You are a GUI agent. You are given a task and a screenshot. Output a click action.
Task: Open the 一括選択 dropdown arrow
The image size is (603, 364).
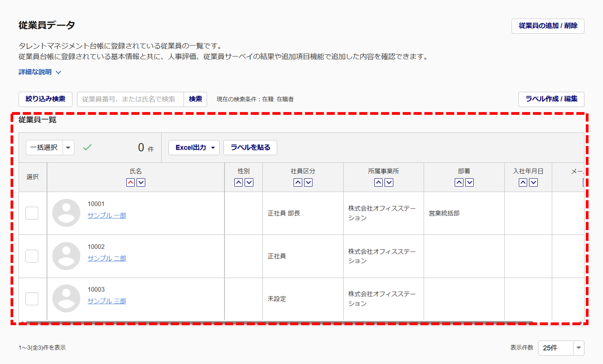pos(68,148)
